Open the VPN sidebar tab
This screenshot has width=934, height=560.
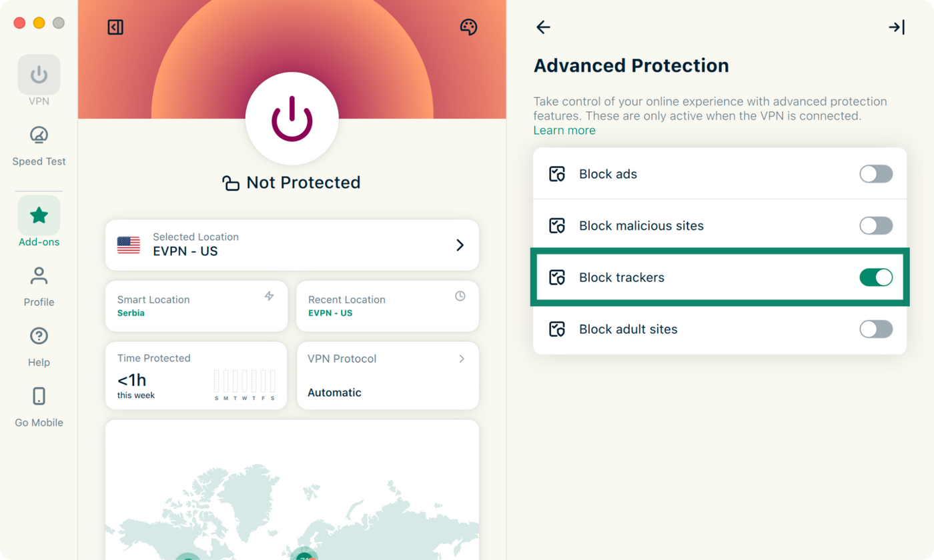click(39, 81)
